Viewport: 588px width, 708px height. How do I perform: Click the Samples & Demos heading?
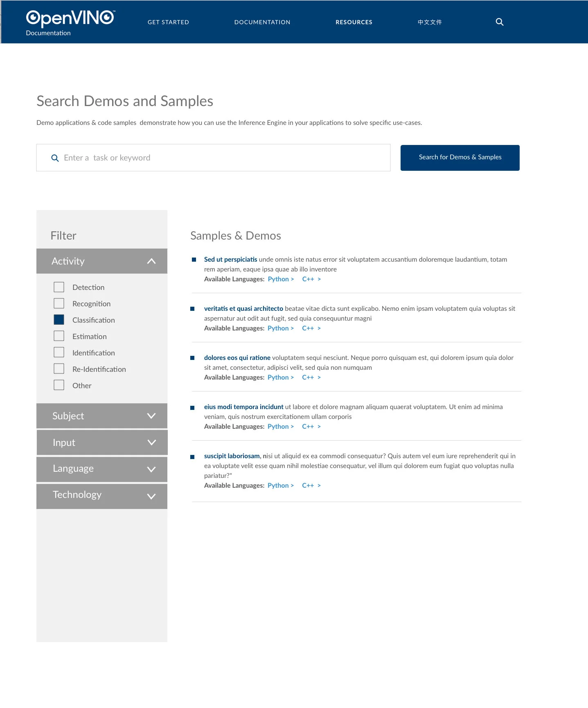[x=236, y=236]
